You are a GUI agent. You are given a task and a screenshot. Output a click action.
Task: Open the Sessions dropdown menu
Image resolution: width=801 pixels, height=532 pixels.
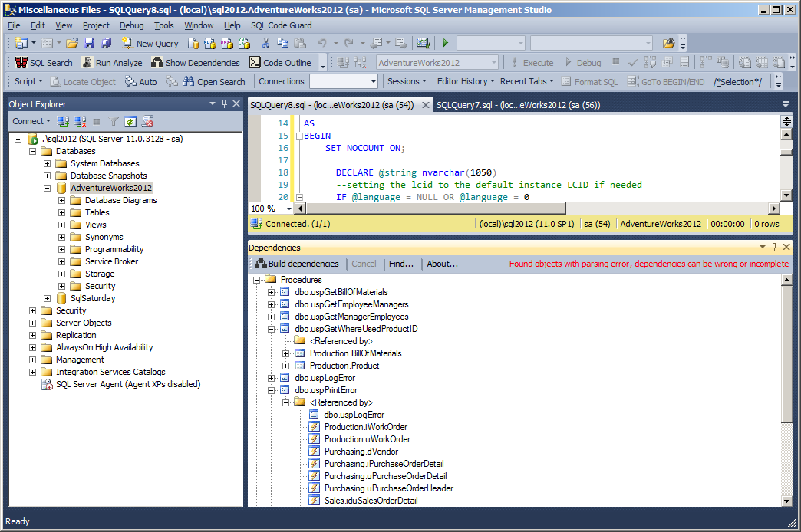coord(407,82)
